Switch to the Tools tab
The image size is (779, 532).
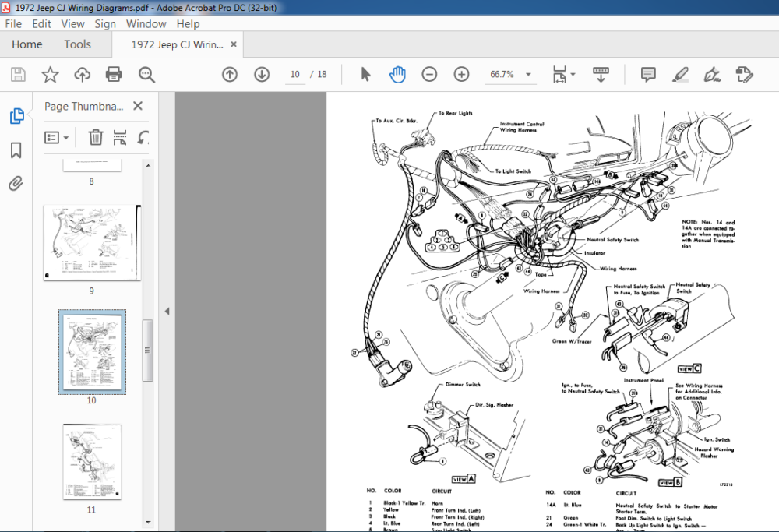[x=77, y=44]
